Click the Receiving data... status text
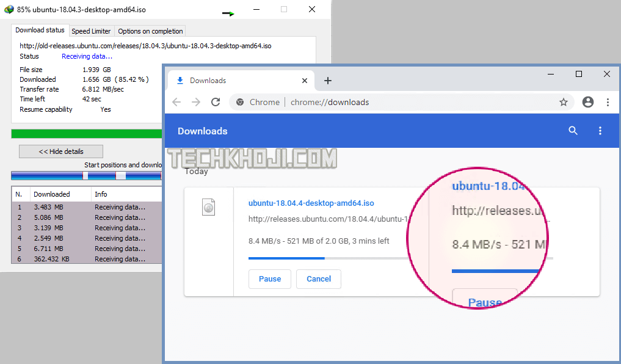621x364 pixels. (x=87, y=56)
